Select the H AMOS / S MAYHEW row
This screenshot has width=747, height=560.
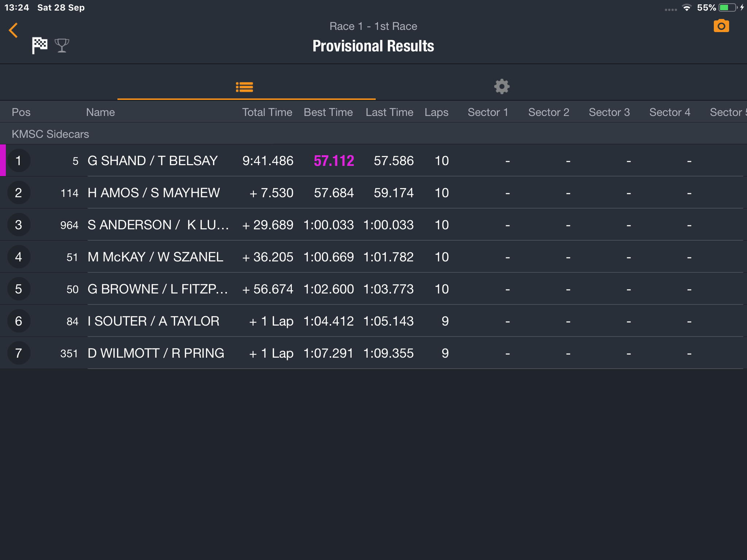pyautogui.click(x=373, y=192)
